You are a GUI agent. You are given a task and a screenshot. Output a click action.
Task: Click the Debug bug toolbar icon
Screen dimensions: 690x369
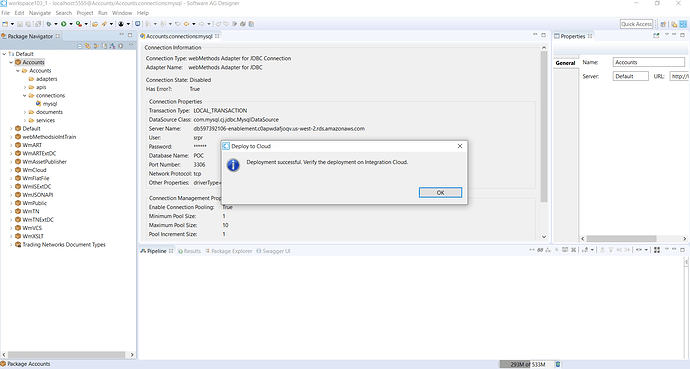point(49,24)
